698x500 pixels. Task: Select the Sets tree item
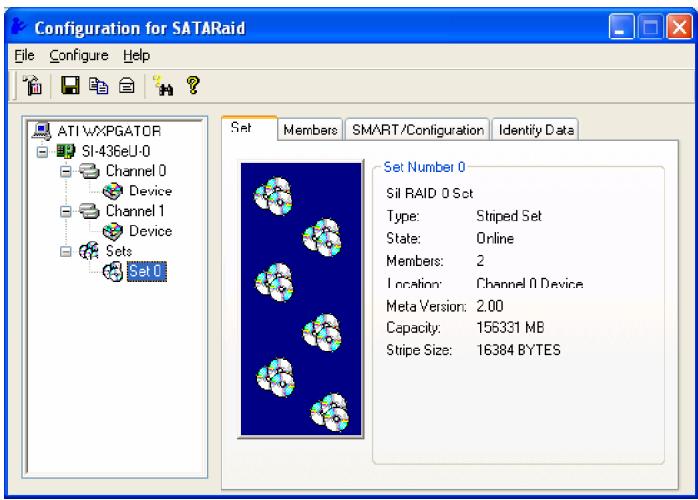pos(119,251)
